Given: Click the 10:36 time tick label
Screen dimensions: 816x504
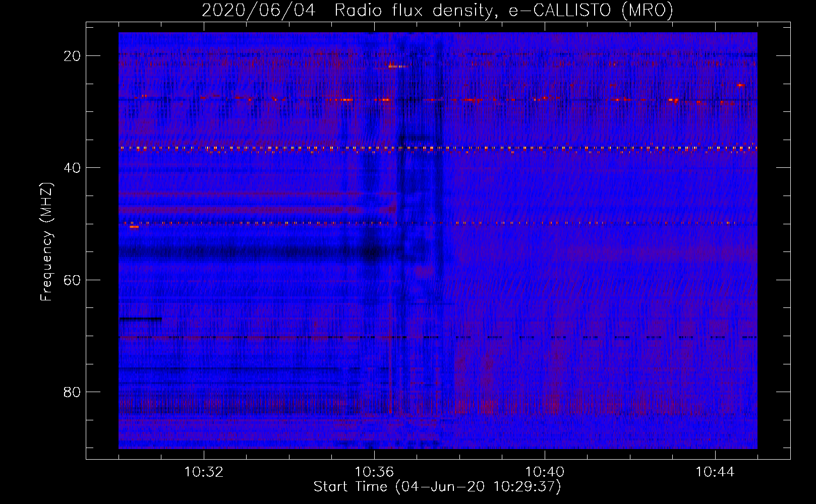Looking at the screenshot, I should point(374,472).
